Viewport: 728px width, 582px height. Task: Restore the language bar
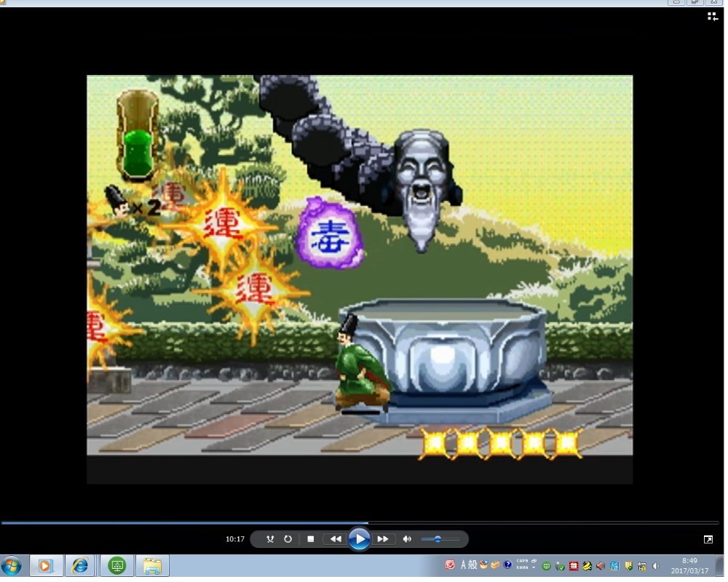pos(534,561)
